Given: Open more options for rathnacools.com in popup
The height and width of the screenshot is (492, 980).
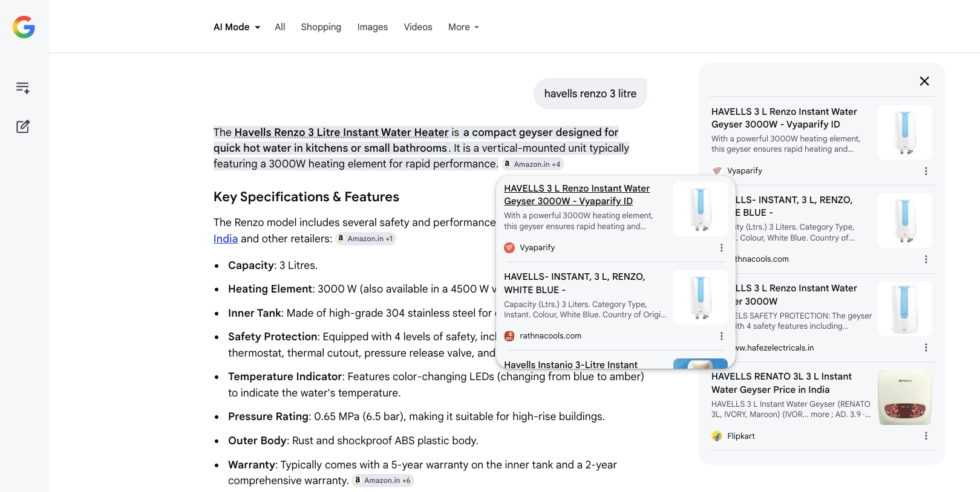Looking at the screenshot, I should point(721,336).
